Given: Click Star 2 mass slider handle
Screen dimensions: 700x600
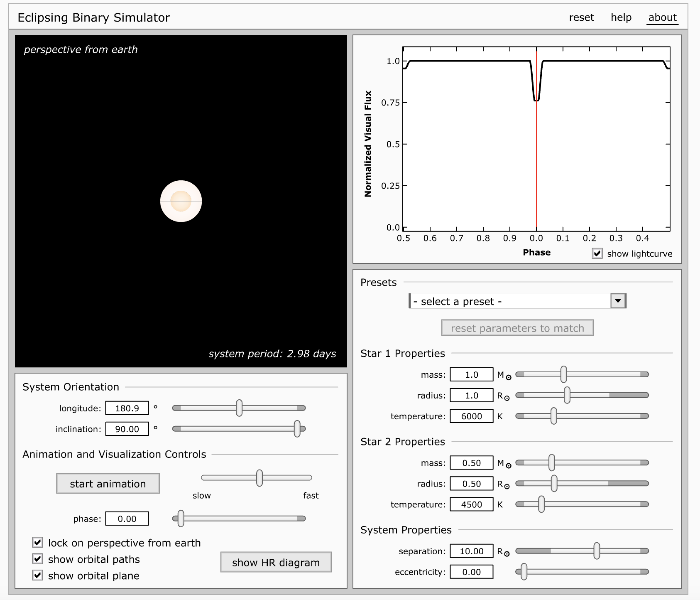Looking at the screenshot, I should coord(552,462).
